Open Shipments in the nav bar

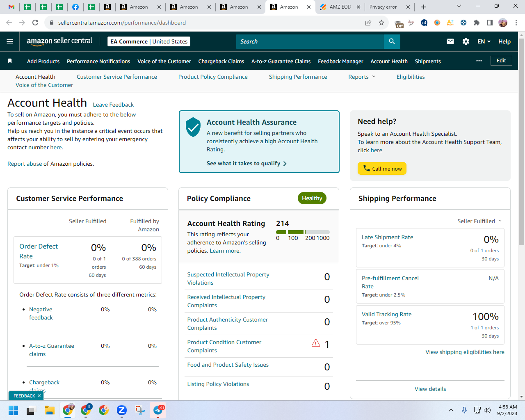coord(428,61)
